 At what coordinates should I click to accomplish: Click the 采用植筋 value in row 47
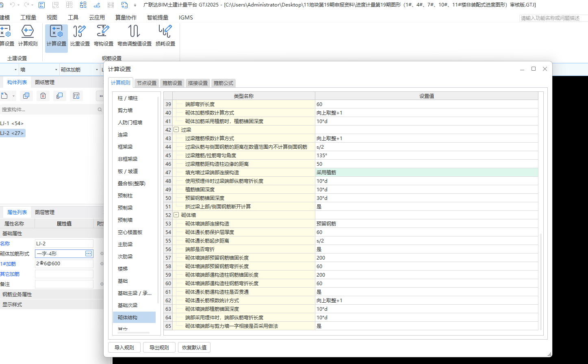pos(427,172)
